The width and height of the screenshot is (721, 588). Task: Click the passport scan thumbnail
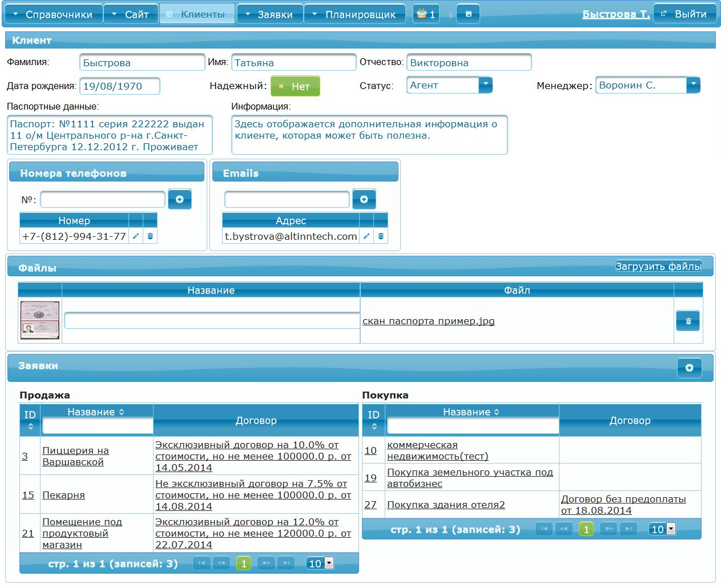pos(40,320)
